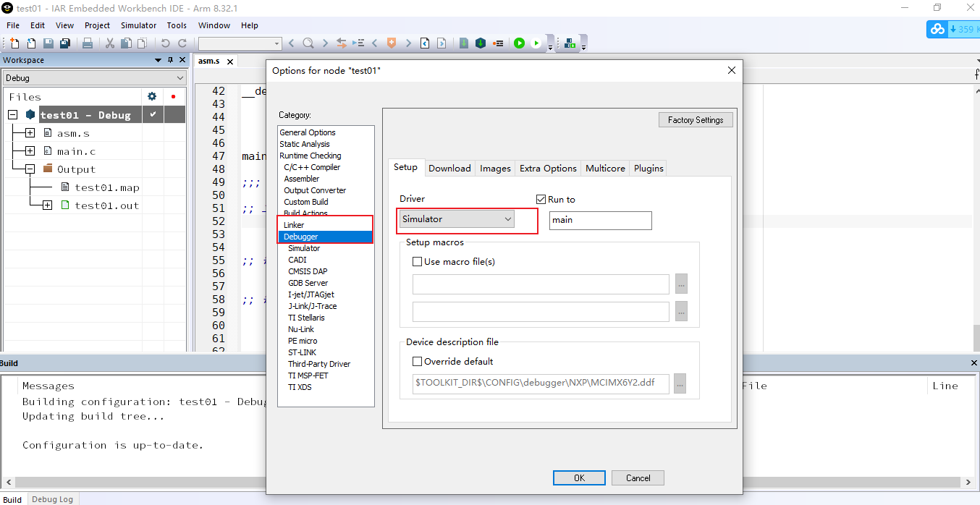Open the Simulator menu
The height and width of the screenshot is (505, 980).
pyautogui.click(x=138, y=25)
